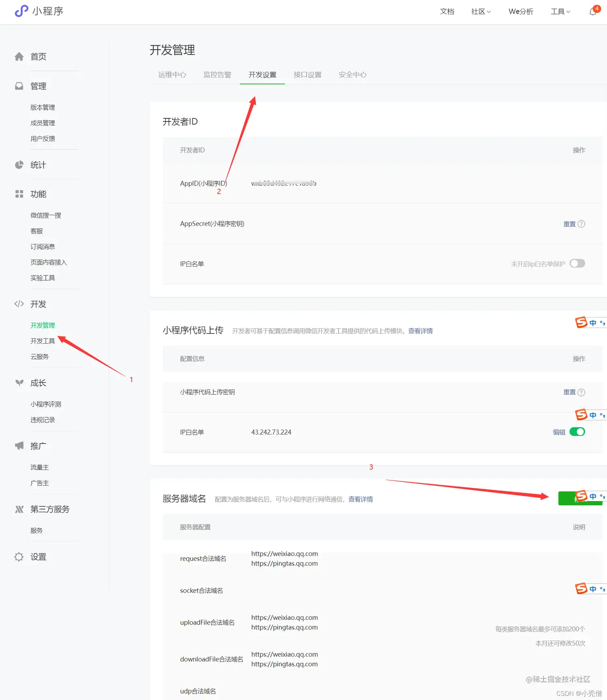Open 版本管理 in sidebar

[x=43, y=107]
